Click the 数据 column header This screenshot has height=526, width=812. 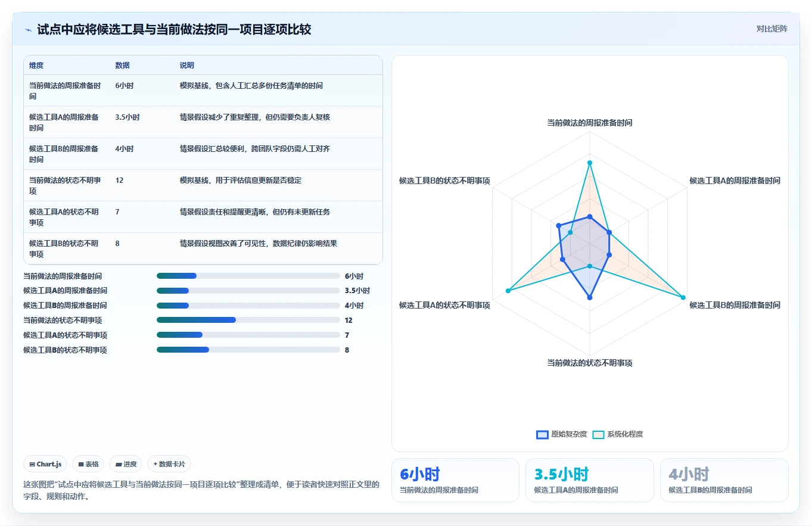click(x=123, y=66)
